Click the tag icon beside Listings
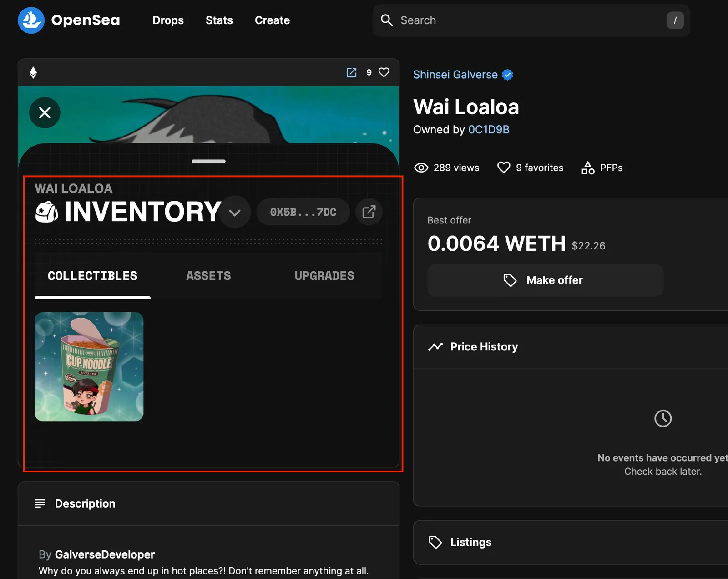Viewport: 728px width, 579px height. click(x=435, y=542)
